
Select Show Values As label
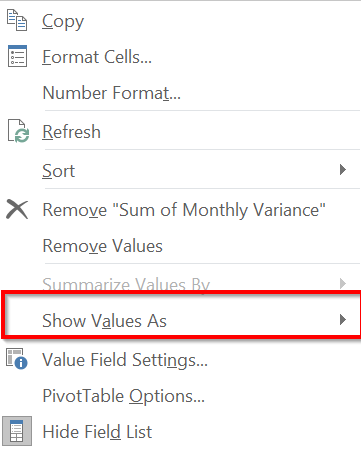(104, 321)
